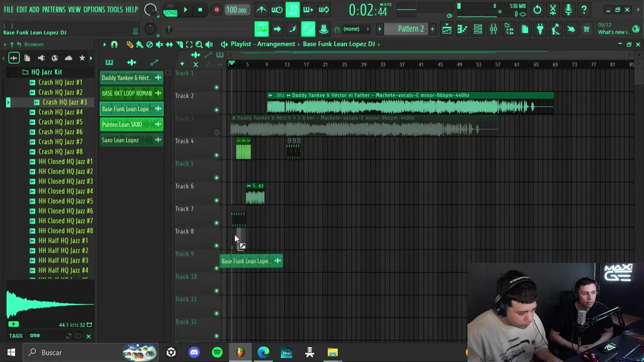
Task: Select the playlist Slip tool
Action: tap(170, 44)
